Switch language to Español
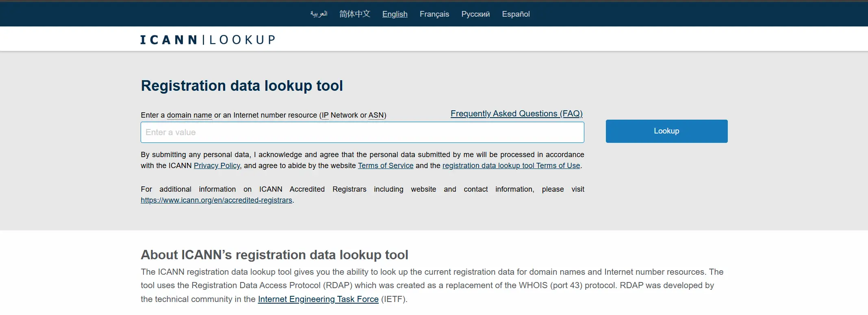This screenshot has width=868, height=315. point(516,14)
